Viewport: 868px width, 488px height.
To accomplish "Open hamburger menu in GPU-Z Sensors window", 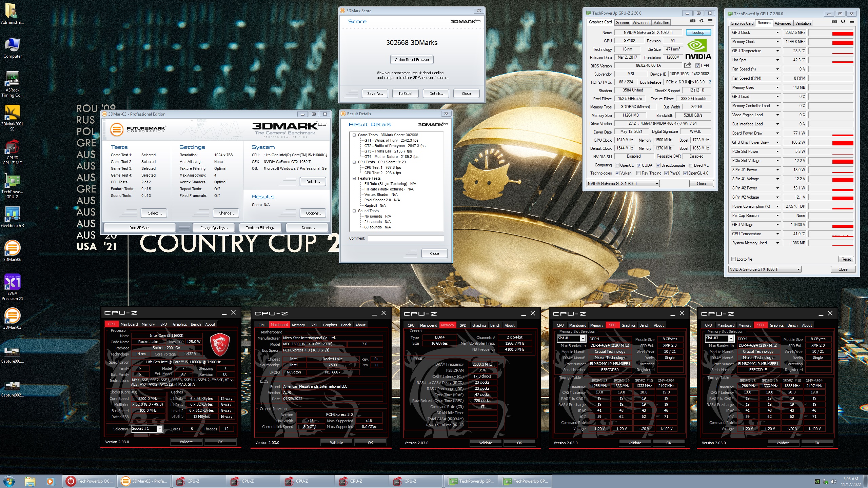I will tap(852, 22).
